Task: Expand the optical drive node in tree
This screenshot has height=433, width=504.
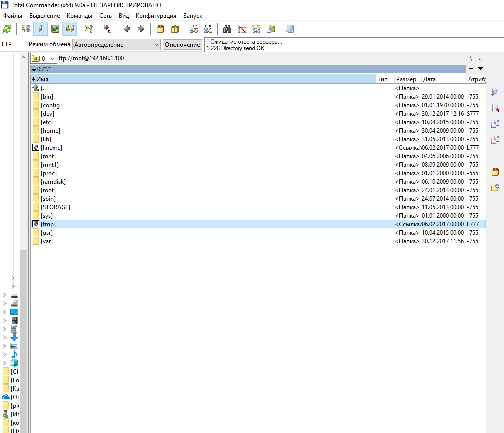Action: click(x=5, y=303)
